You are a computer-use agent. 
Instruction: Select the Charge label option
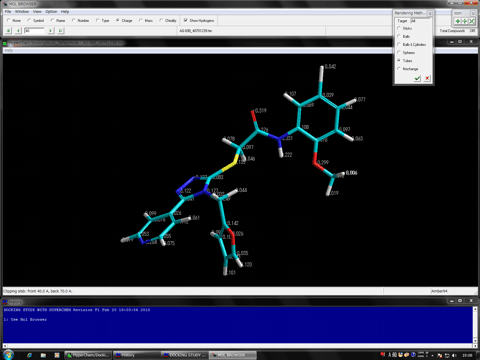point(124,21)
